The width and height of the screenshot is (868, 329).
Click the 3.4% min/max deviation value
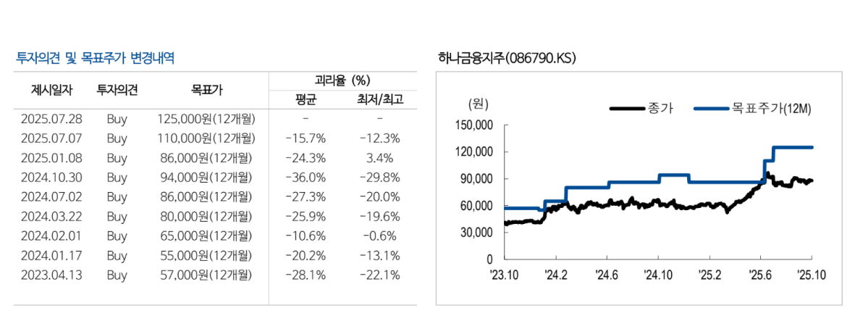coord(379,157)
